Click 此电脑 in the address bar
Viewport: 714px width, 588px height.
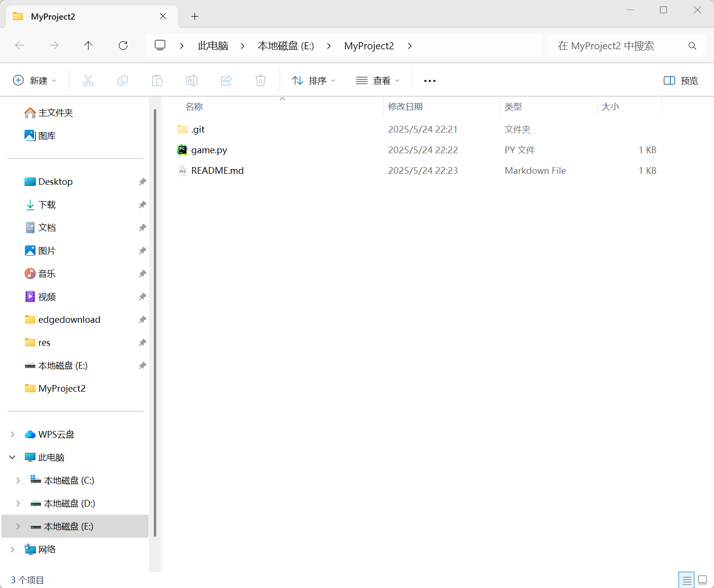point(213,46)
